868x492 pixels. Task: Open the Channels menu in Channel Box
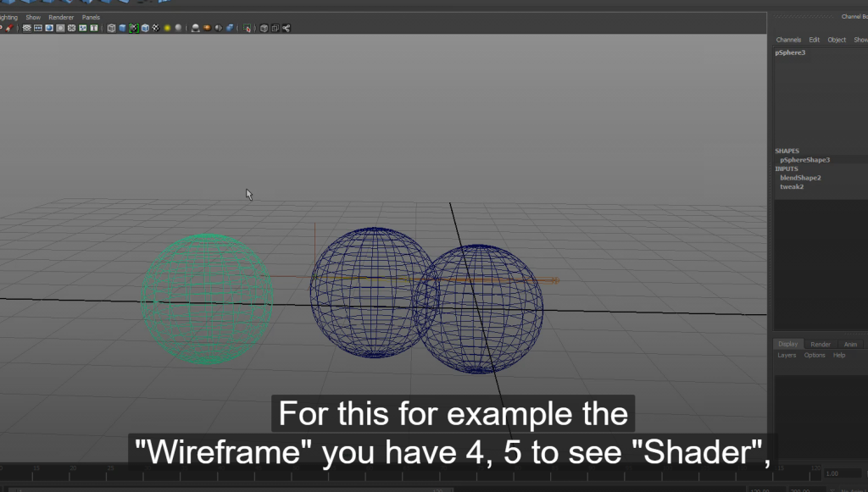tap(788, 40)
